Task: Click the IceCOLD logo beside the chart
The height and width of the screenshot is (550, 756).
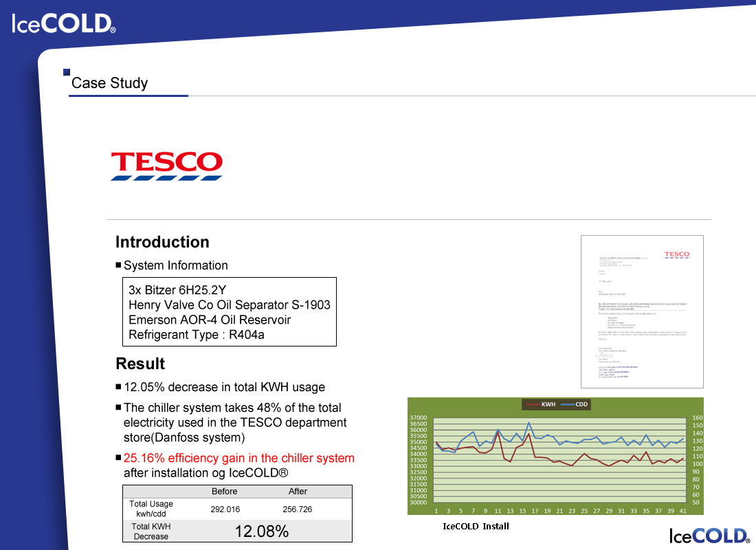Action: pyautogui.click(x=709, y=536)
